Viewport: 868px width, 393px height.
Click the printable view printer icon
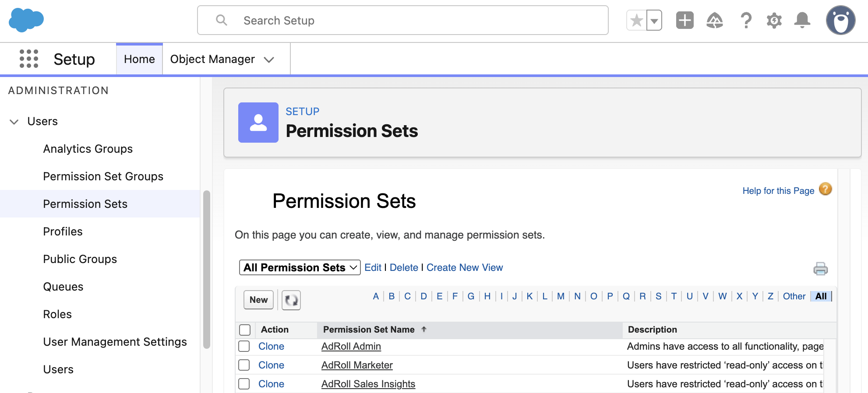pos(820,268)
